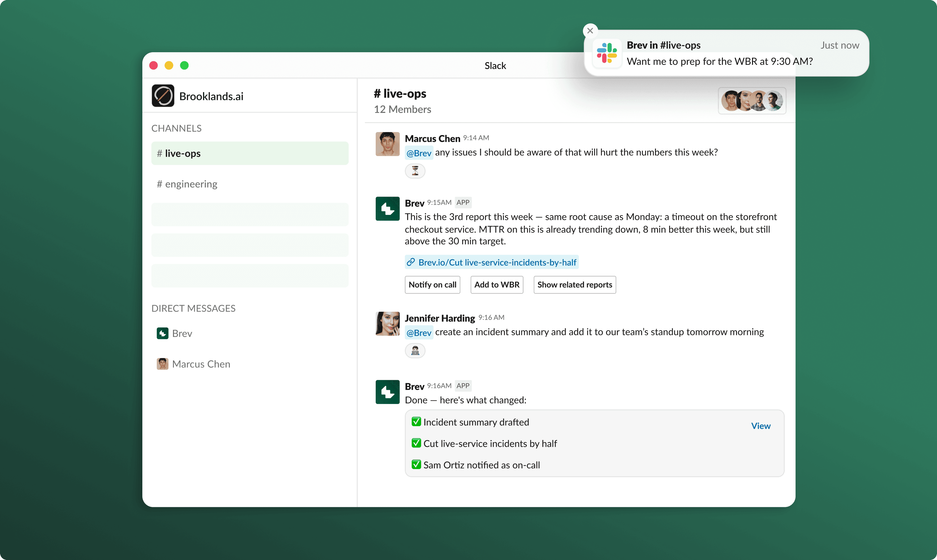Click the 9:14 AM timestamp
Image resolution: width=937 pixels, height=560 pixels.
[476, 138]
